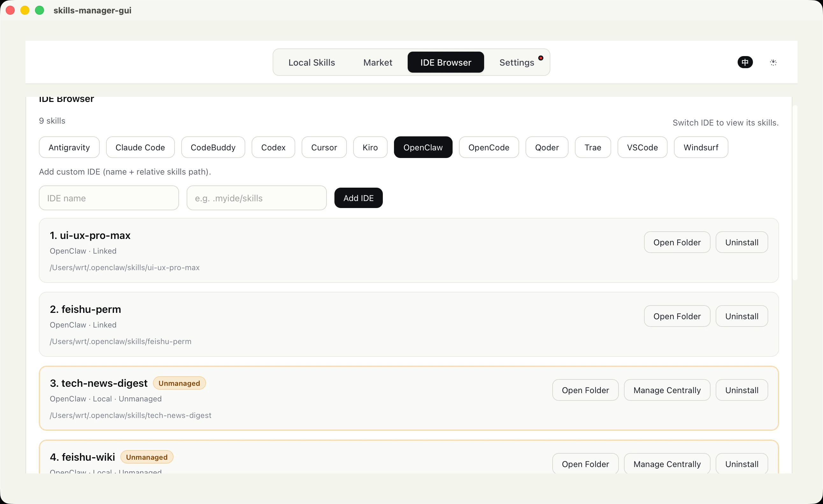This screenshot has height=504, width=823.
Task: Pick the Antigravity IDE filter
Action: click(69, 147)
